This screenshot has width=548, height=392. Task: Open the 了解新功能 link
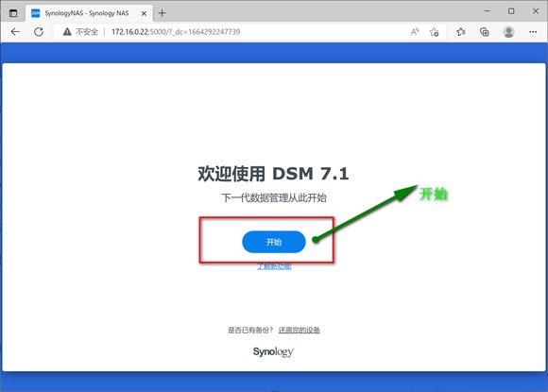click(x=274, y=266)
